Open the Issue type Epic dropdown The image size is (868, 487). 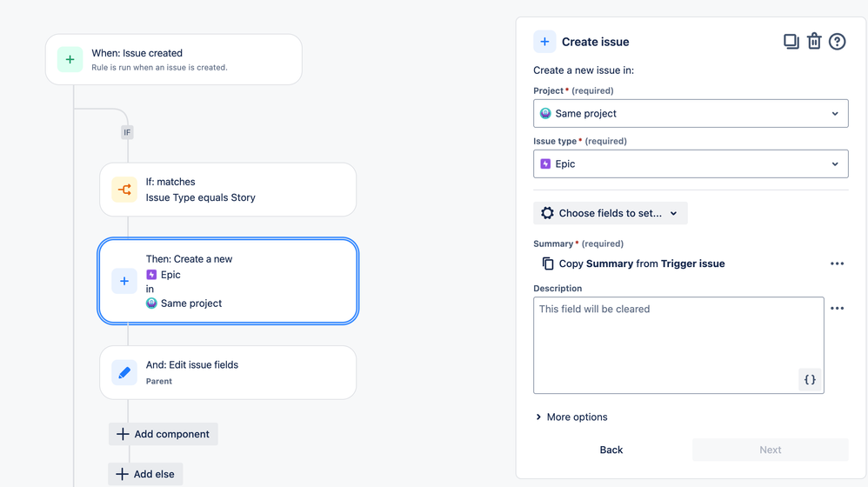[x=691, y=163]
